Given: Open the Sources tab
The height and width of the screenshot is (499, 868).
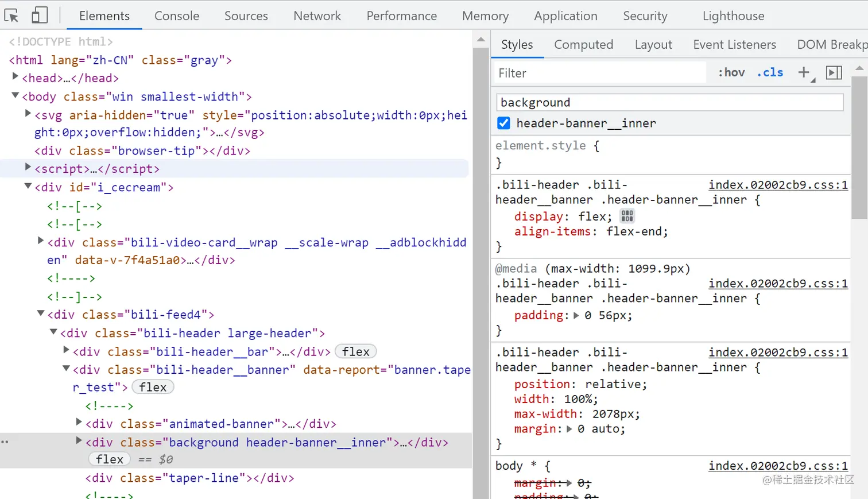Looking at the screenshot, I should [x=246, y=16].
